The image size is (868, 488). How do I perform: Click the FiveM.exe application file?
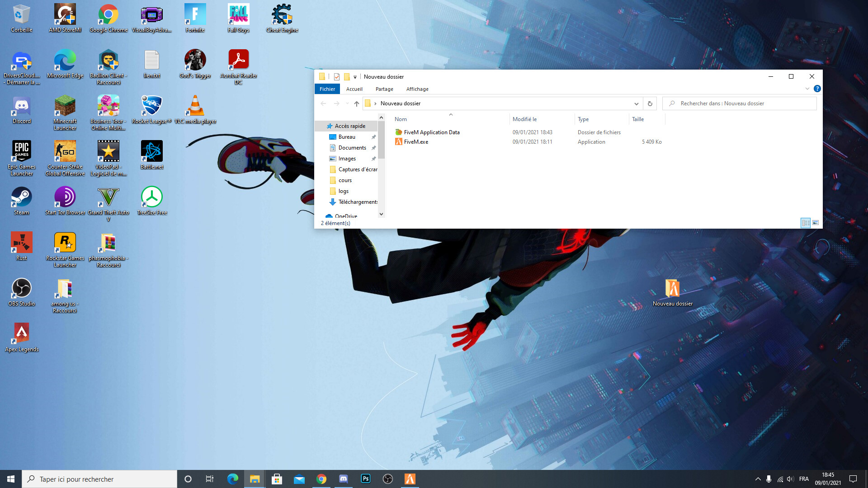pyautogui.click(x=416, y=142)
